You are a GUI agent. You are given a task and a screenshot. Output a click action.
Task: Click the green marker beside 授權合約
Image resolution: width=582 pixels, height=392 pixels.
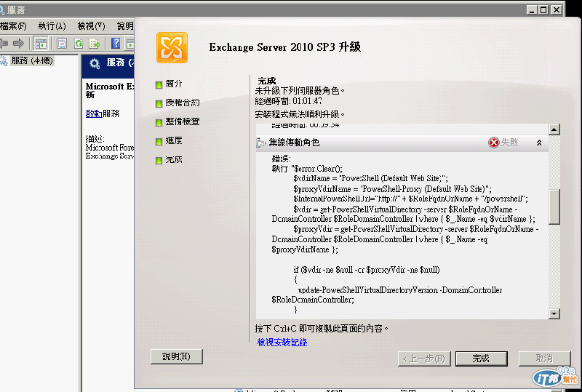click(159, 103)
